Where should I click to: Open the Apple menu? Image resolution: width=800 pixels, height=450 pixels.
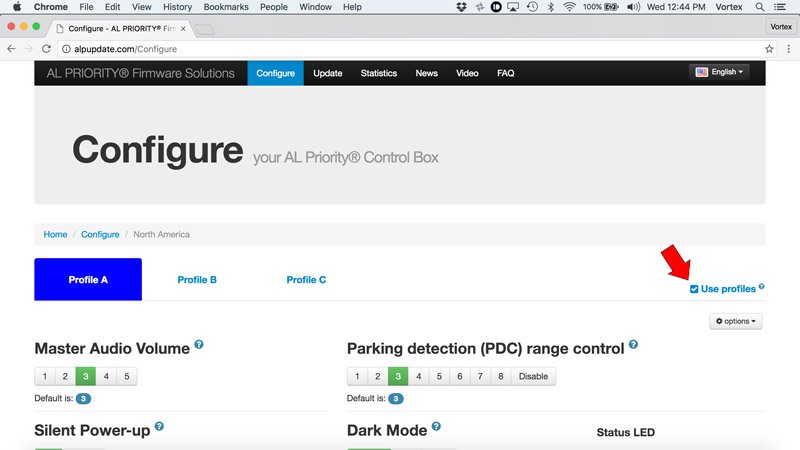click(17, 7)
